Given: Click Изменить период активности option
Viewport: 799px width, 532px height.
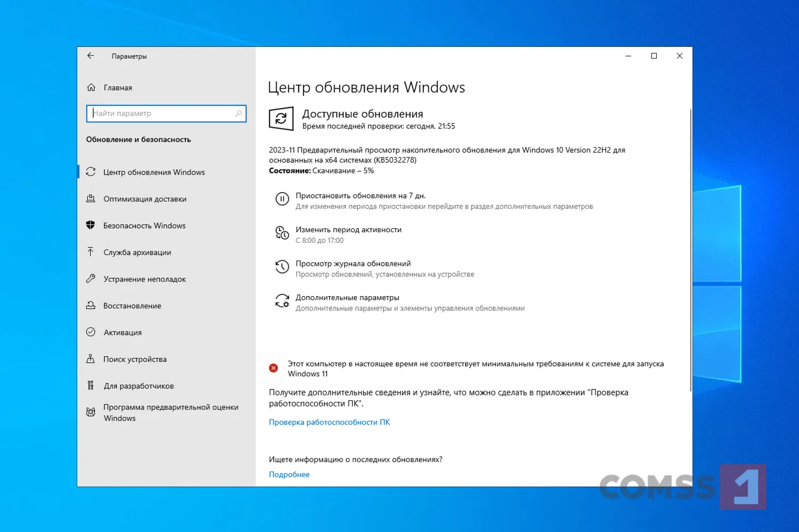Looking at the screenshot, I should coord(348,230).
